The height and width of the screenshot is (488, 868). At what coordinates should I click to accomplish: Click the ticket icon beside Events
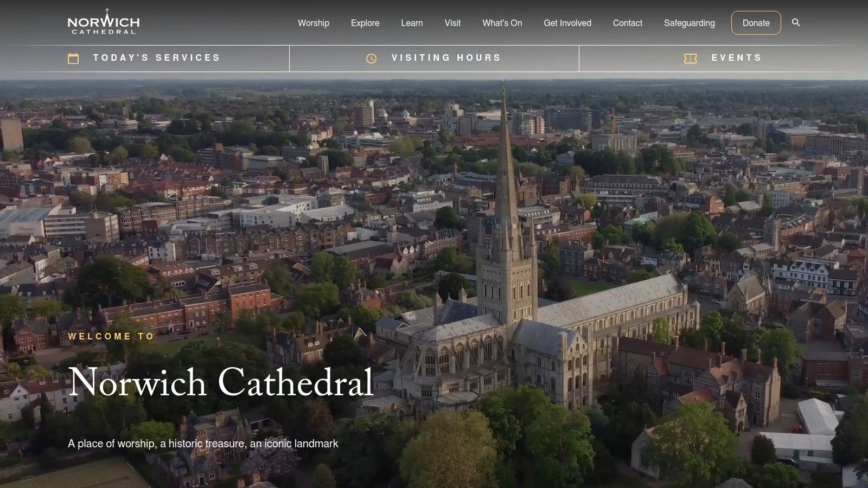click(690, 57)
